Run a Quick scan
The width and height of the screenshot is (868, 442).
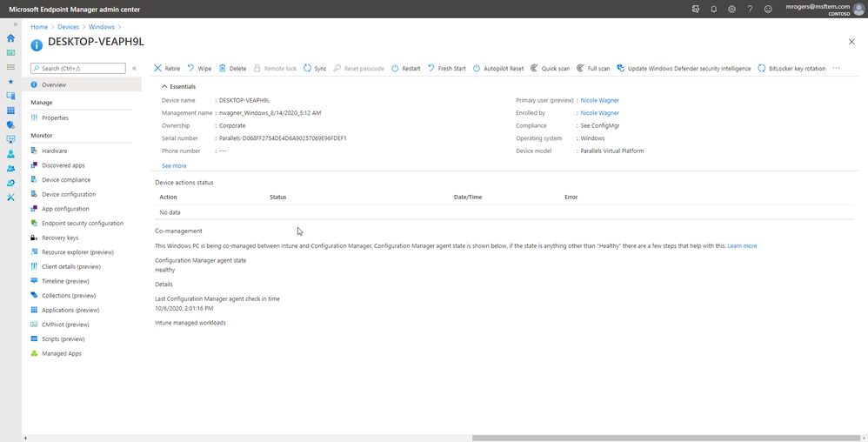(x=550, y=68)
